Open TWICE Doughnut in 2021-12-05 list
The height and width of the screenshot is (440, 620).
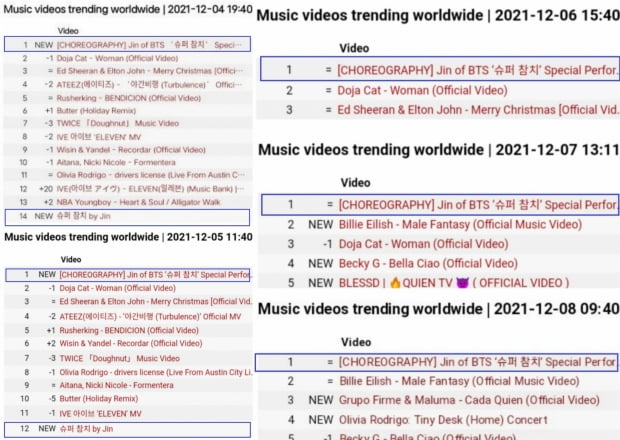(x=119, y=358)
